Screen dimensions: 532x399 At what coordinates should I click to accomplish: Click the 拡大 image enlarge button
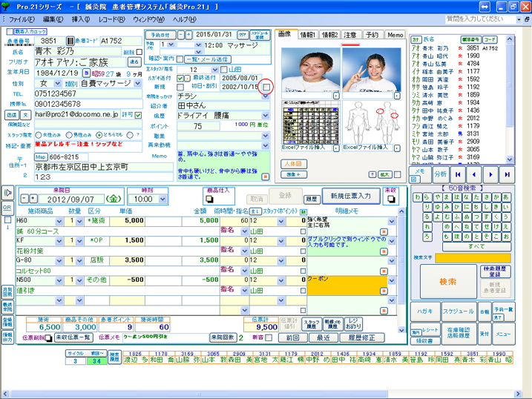click(384, 174)
